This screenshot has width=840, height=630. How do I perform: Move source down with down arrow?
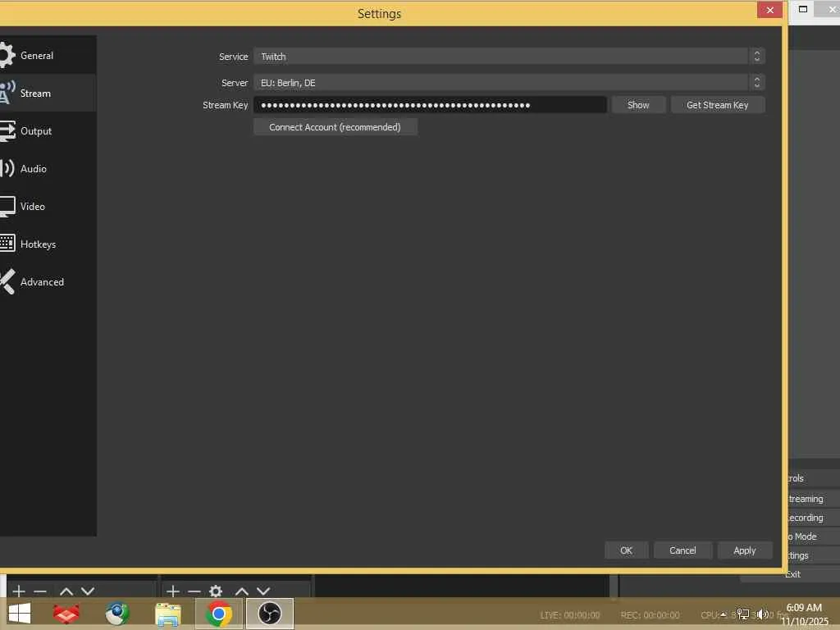(263, 591)
